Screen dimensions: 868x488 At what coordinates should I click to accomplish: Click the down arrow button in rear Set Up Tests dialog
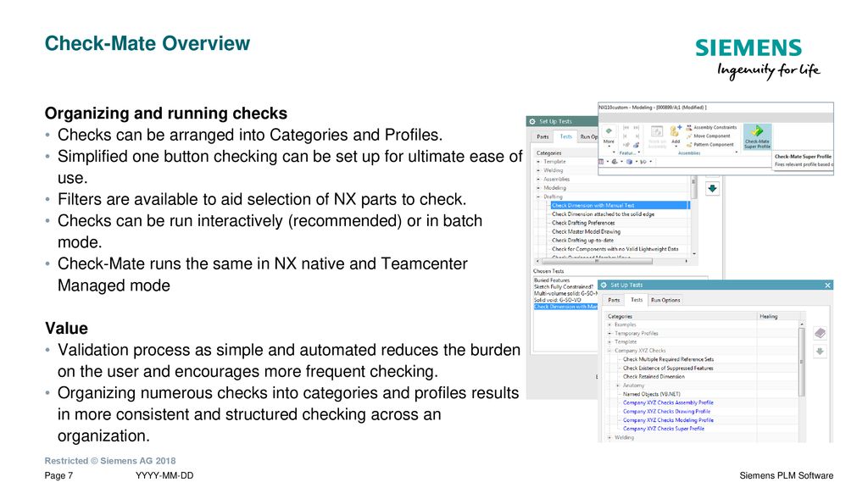click(x=712, y=188)
